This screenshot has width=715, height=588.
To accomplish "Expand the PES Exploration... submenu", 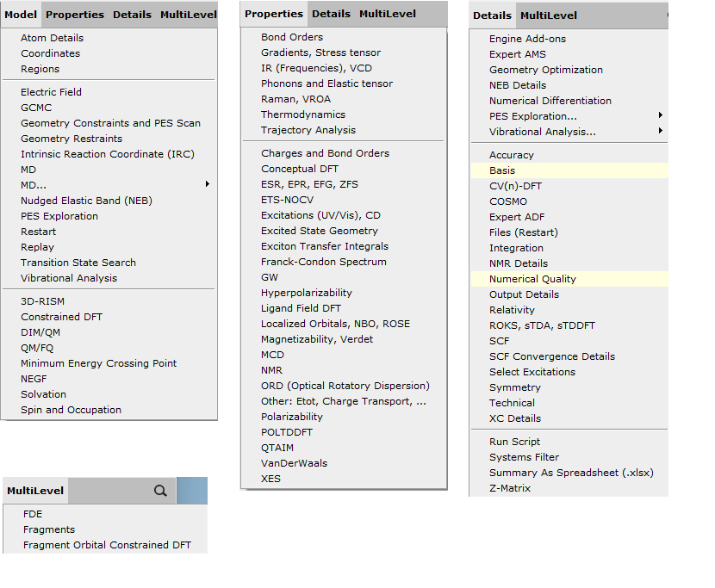I will pyautogui.click(x=659, y=116).
